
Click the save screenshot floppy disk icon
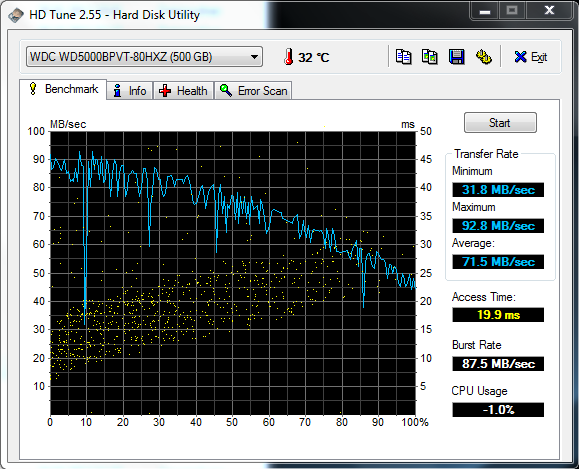pyautogui.click(x=456, y=57)
